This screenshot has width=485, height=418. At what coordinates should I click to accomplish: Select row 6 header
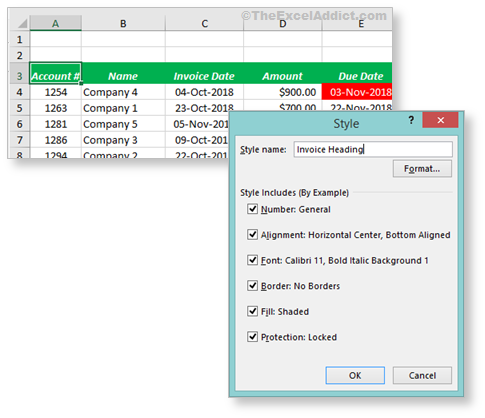pos(19,124)
